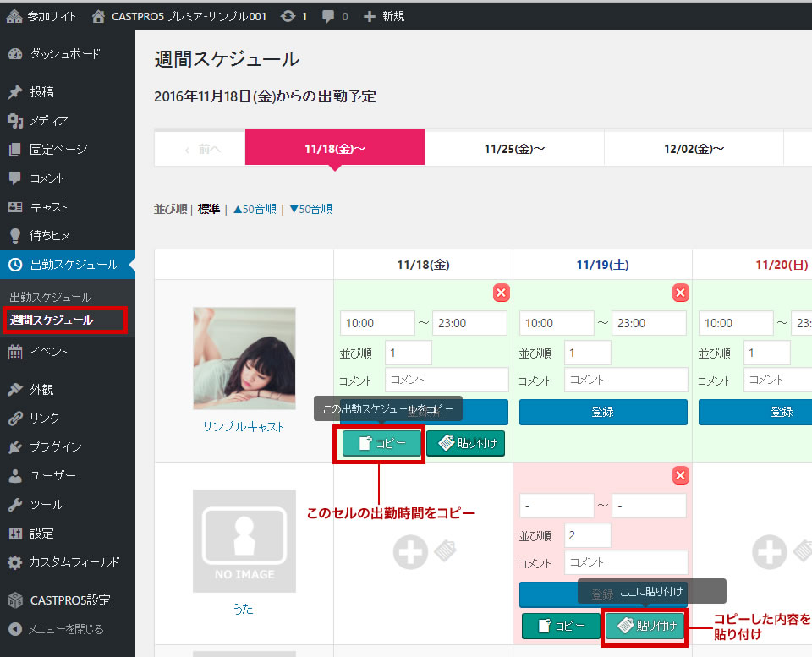The height and width of the screenshot is (657, 812).
Task: Open キャスト sidebar menu
Action: click(x=68, y=206)
